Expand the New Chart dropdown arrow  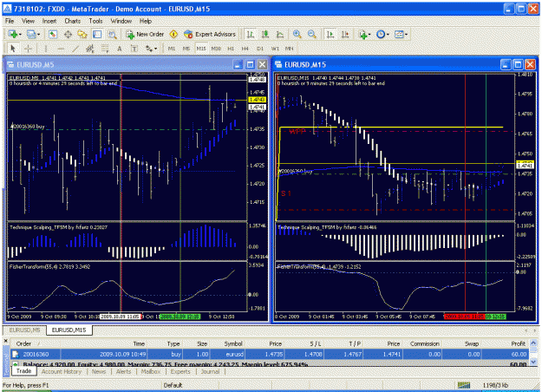(20, 34)
